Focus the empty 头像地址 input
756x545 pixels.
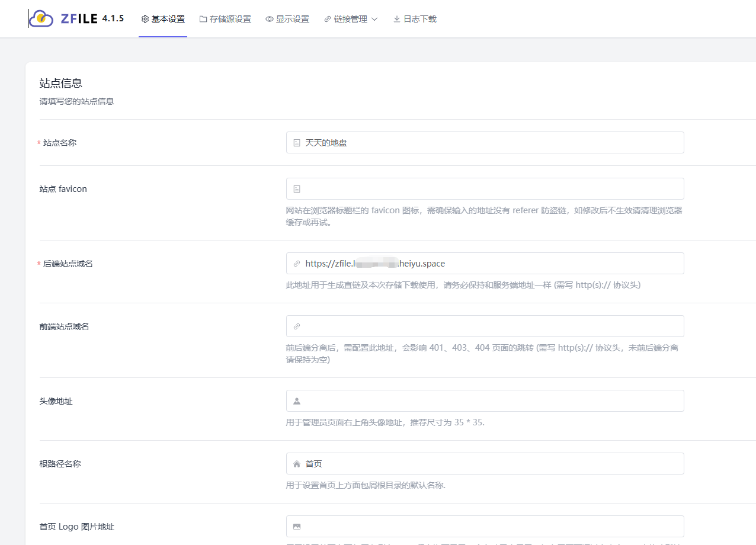(x=485, y=401)
